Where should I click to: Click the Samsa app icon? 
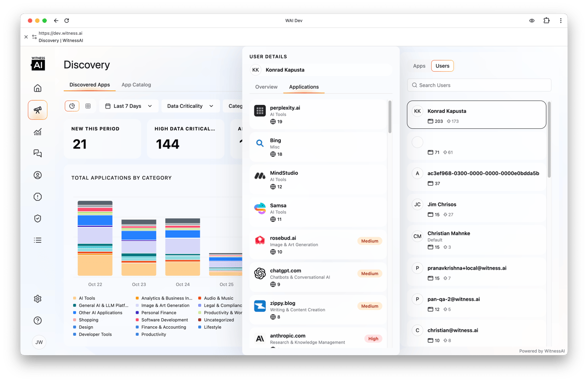pyautogui.click(x=260, y=208)
